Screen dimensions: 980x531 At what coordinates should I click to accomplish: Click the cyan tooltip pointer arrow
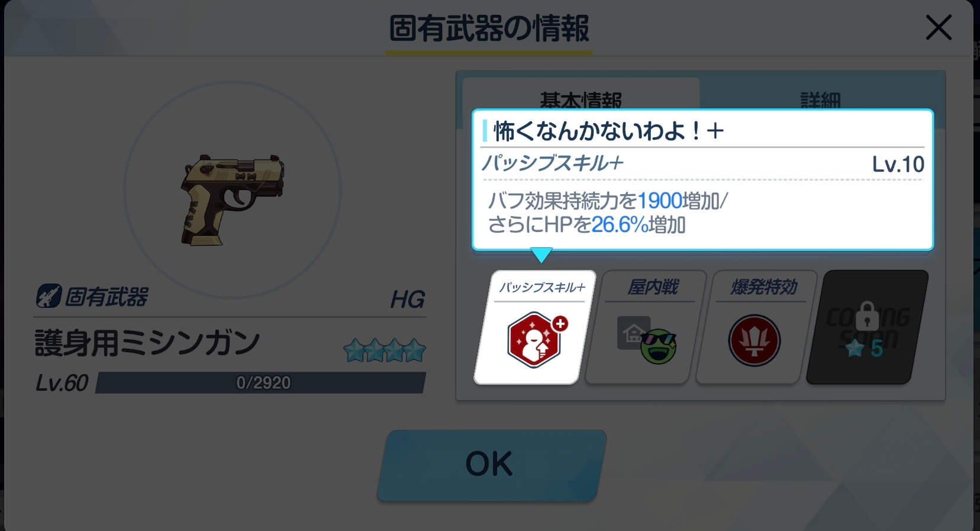coord(541,255)
